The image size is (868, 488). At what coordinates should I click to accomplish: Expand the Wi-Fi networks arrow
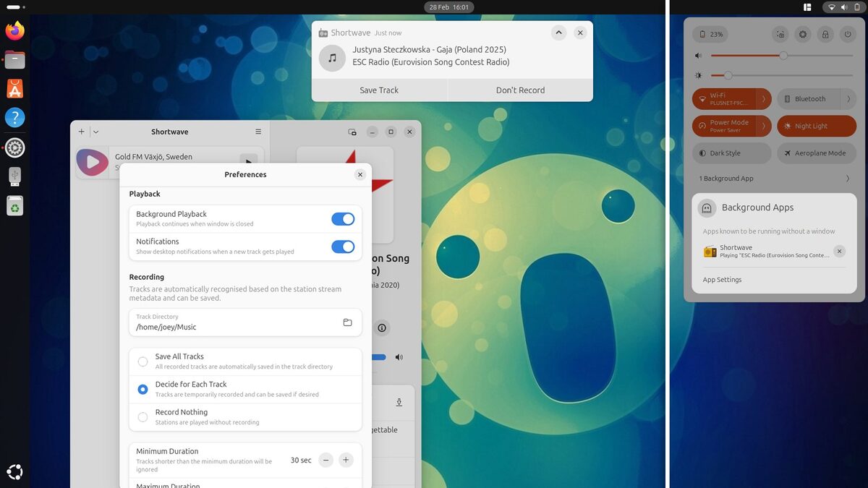[764, 98]
